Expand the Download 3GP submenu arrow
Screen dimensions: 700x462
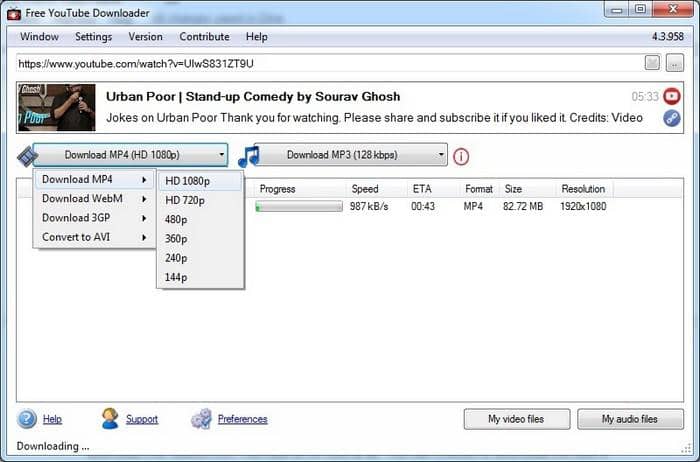144,218
